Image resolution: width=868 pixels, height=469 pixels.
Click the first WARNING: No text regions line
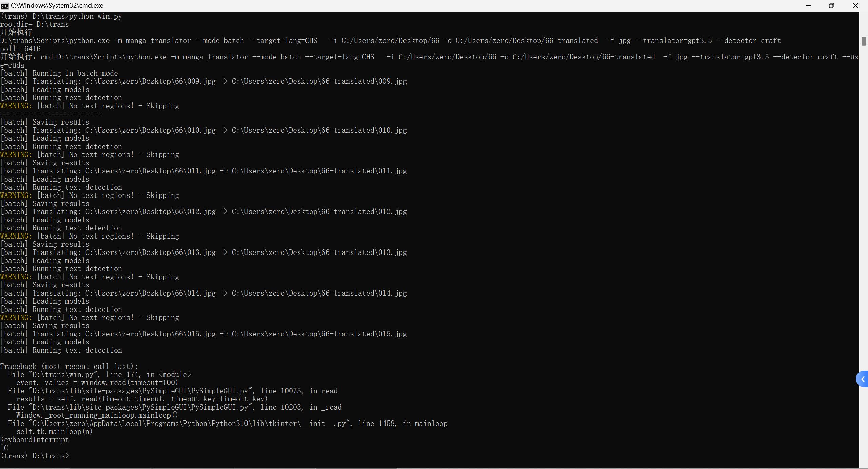[90, 106]
